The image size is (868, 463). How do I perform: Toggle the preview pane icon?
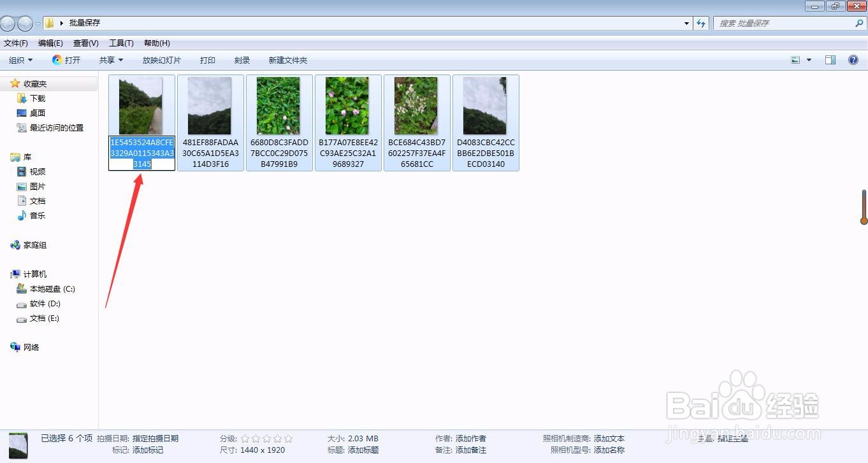click(830, 60)
